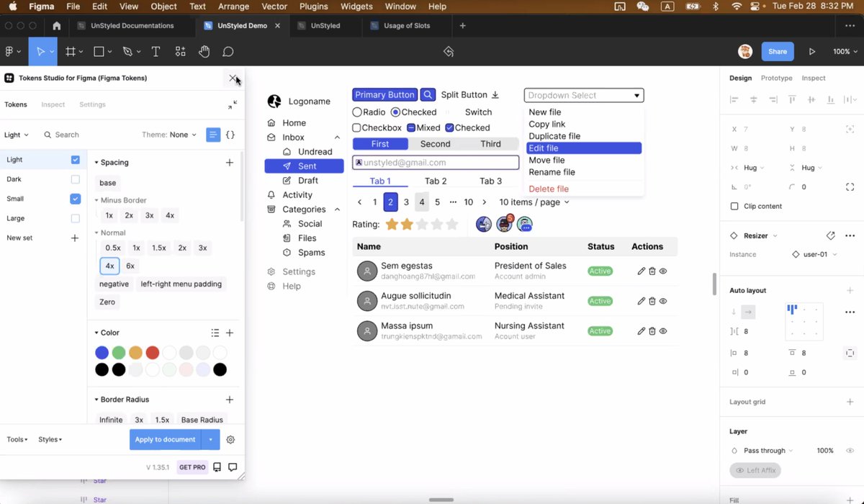The width and height of the screenshot is (864, 504).
Task: Click the Primary Button on canvas
Action: click(385, 95)
